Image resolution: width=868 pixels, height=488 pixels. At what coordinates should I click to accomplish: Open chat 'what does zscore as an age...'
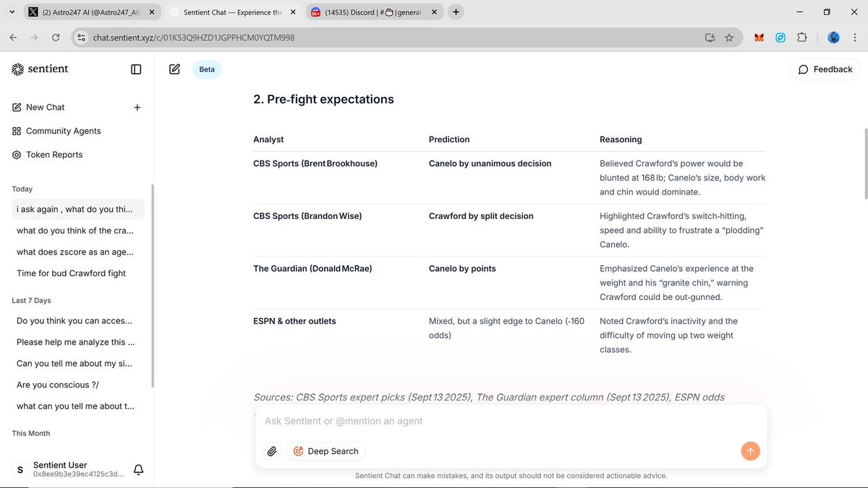[78, 252]
